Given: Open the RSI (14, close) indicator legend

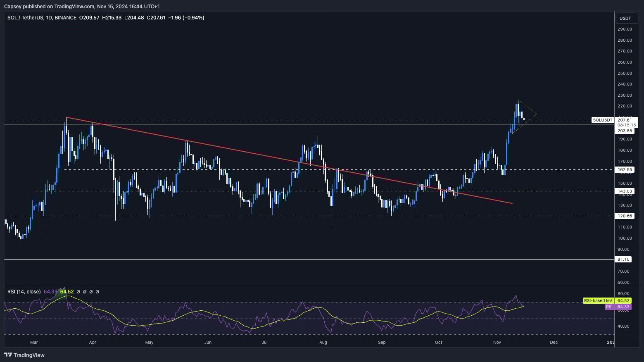Looking at the screenshot, I should [x=24, y=291].
